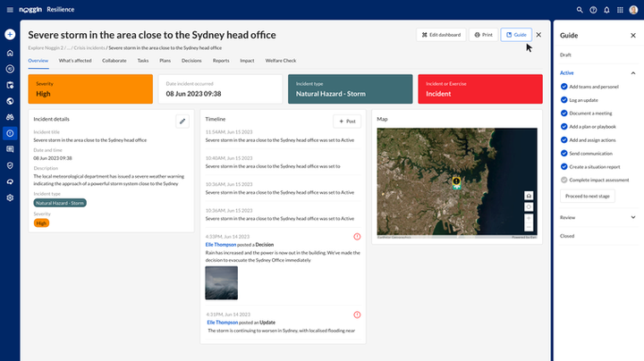The image size is (644, 361).
Task: Click the red Incident or Exercise card
Action: (x=480, y=89)
